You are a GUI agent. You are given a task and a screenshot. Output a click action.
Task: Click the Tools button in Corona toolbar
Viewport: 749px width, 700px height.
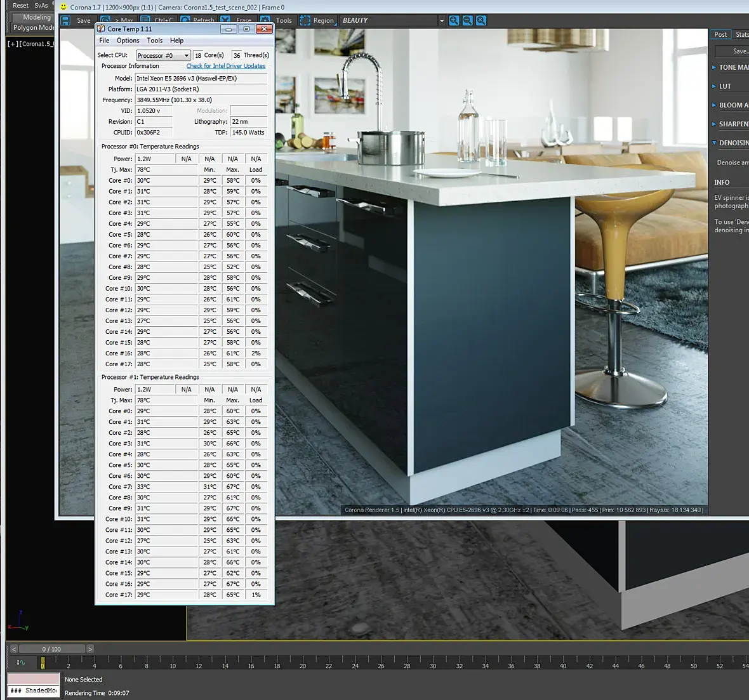(284, 20)
